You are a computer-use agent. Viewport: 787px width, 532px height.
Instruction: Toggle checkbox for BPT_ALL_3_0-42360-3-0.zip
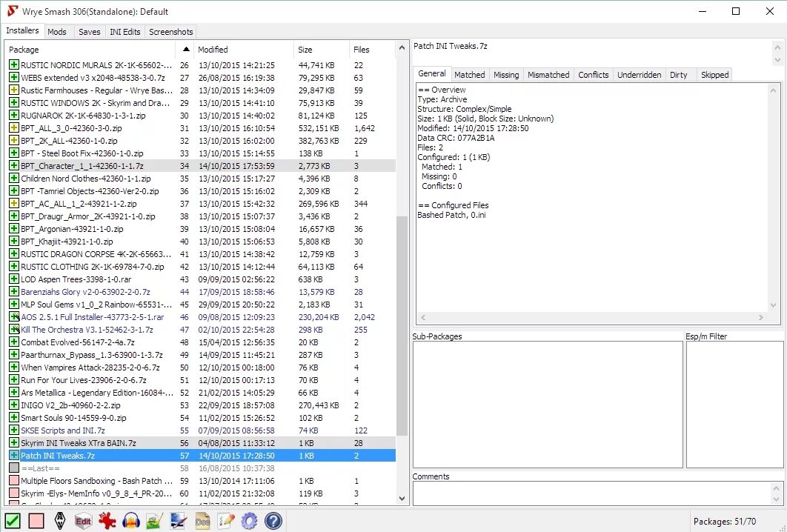coord(14,128)
